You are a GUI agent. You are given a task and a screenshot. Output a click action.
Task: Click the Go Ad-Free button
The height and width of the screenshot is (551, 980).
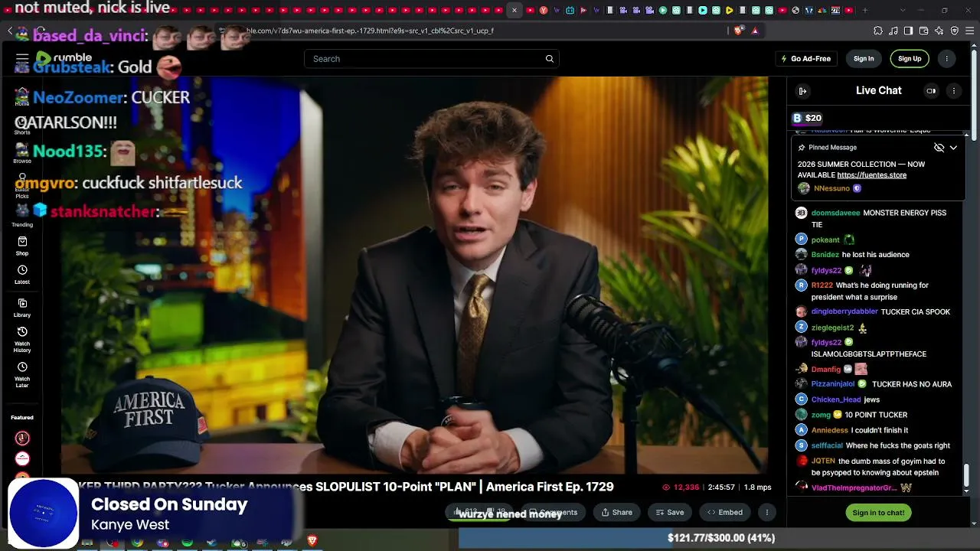tap(805, 59)
